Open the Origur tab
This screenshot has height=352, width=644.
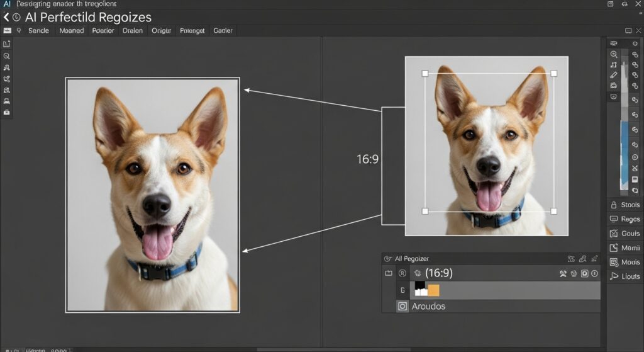[x=161, y=30]
